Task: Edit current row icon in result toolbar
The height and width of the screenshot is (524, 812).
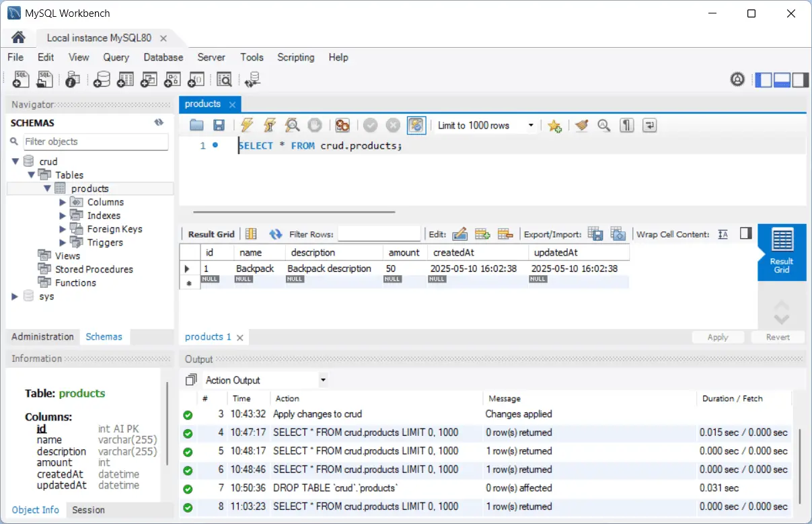Action: [460, 234]
